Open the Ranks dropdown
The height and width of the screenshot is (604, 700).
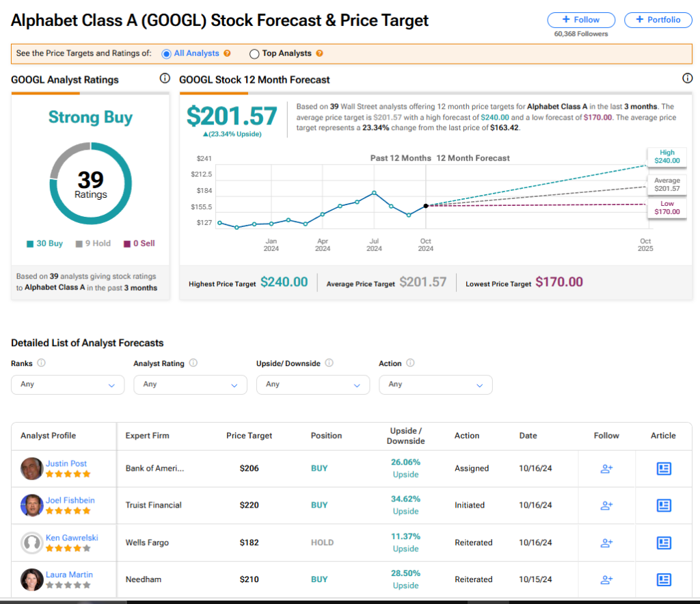pos(68,384)
